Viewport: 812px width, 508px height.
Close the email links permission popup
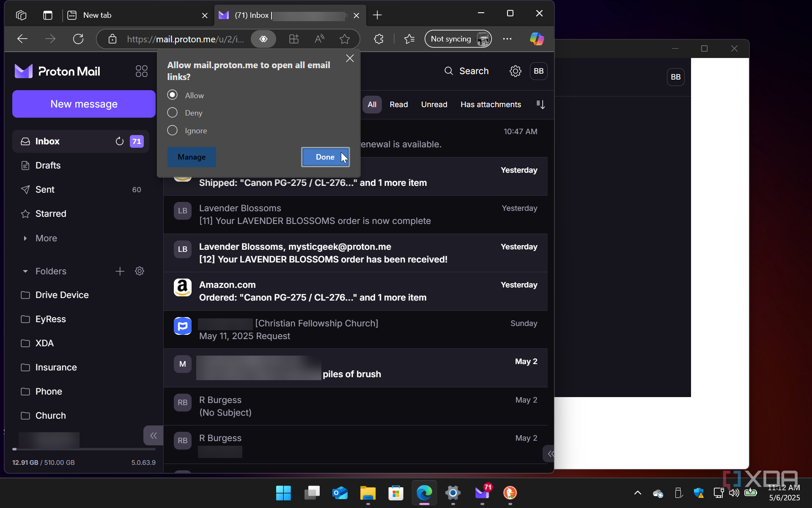350,58
